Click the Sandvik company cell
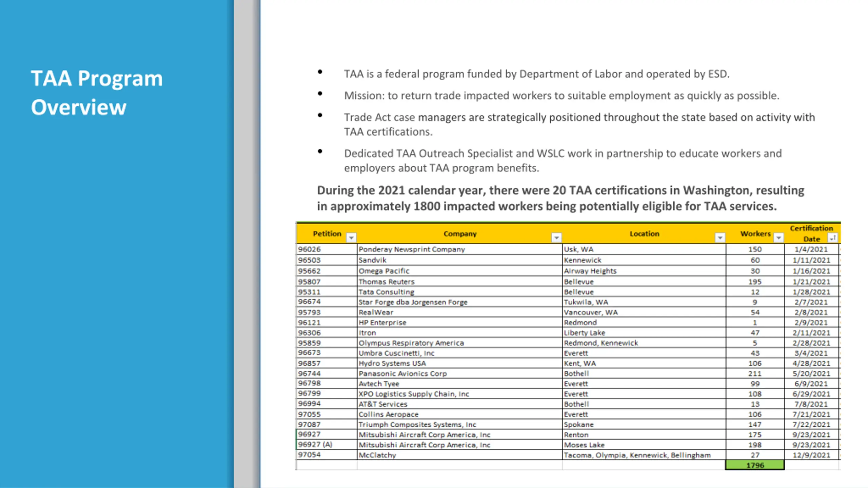The width and height of the screenshot is (868, 488). 460,260
